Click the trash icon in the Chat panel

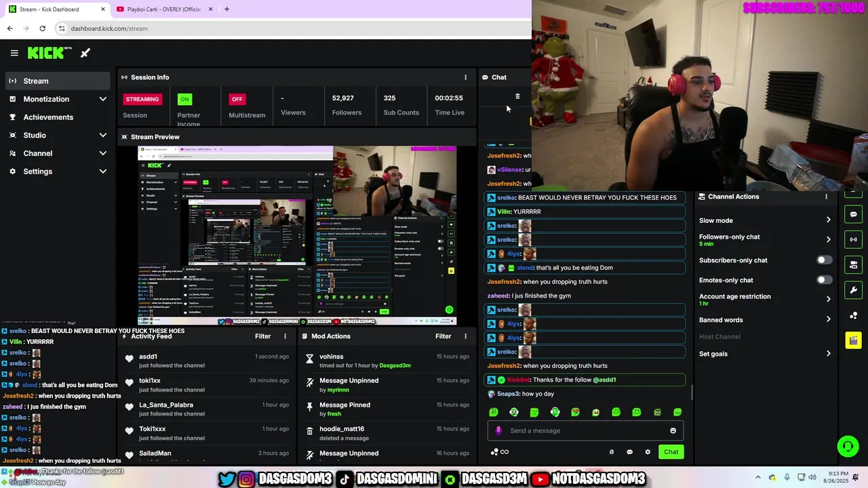pyautogui.click(x=517, y=97)
